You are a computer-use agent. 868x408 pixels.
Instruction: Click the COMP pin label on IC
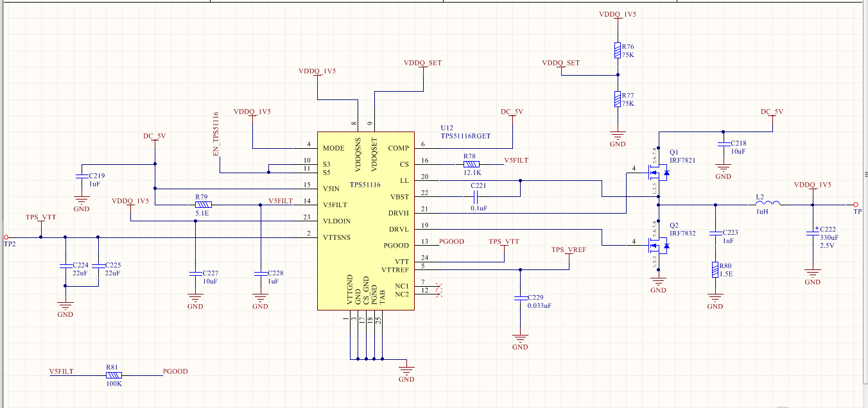tap(399, 148)
